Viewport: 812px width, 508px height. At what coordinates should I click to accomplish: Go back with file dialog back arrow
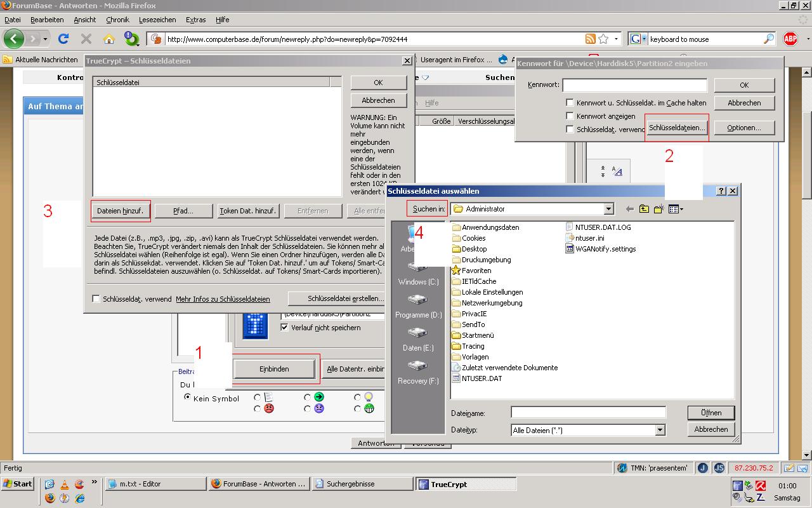click(629, 209)
